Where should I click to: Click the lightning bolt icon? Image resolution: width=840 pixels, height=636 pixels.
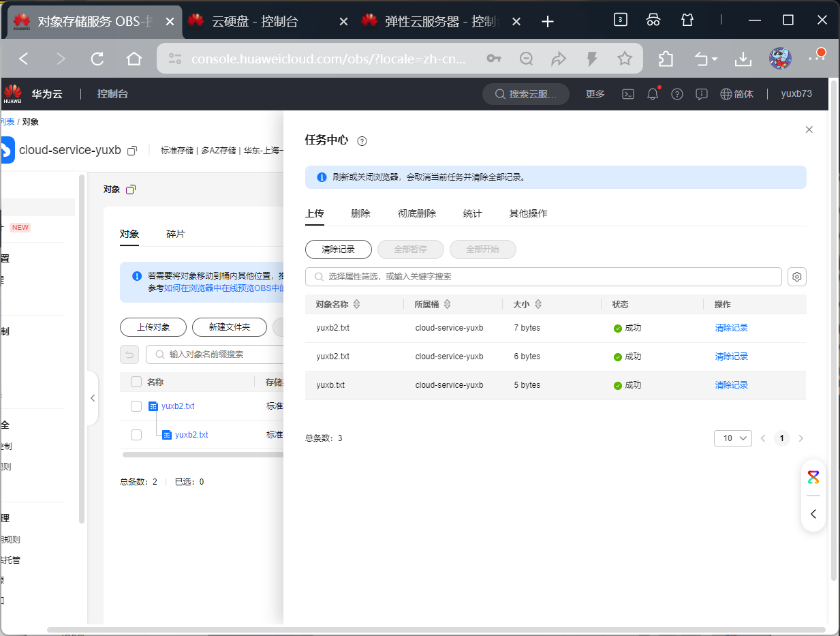(x=592, y=59)
